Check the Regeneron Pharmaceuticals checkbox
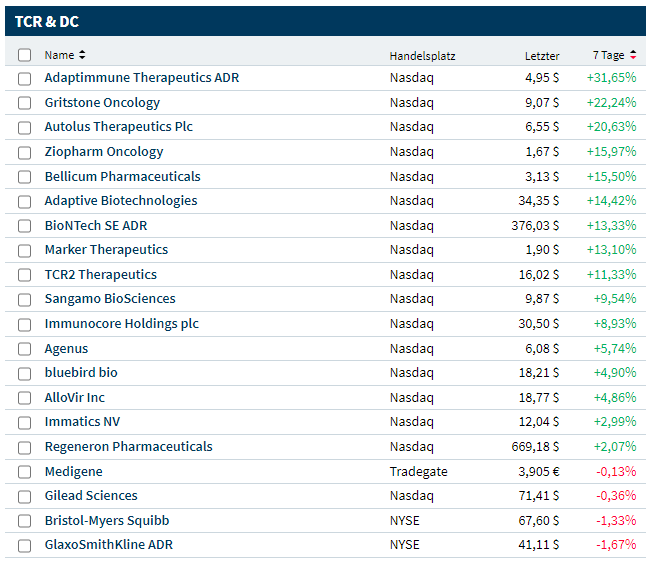The width and height of the screenshot is (646, 564). tap(25, 447)
